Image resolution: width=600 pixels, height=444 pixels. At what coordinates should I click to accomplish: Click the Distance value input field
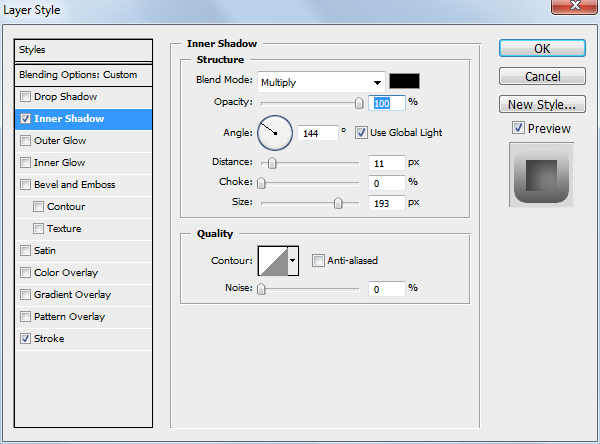[386, 162]
